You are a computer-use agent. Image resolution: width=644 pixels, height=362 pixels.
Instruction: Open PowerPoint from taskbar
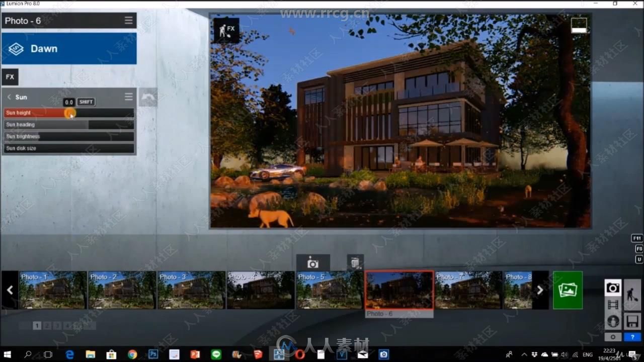tap(195, 354)
